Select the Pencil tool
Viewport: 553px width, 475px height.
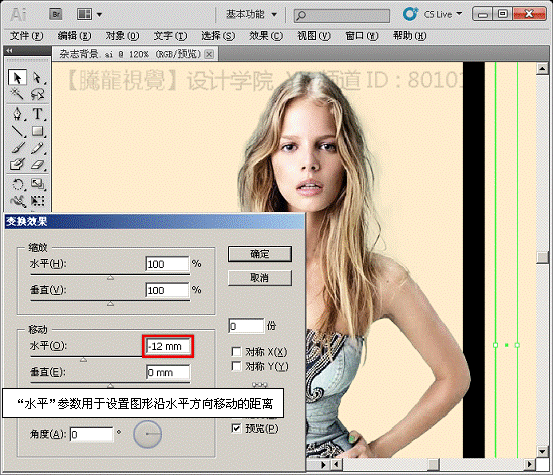(x=37, y=148)
